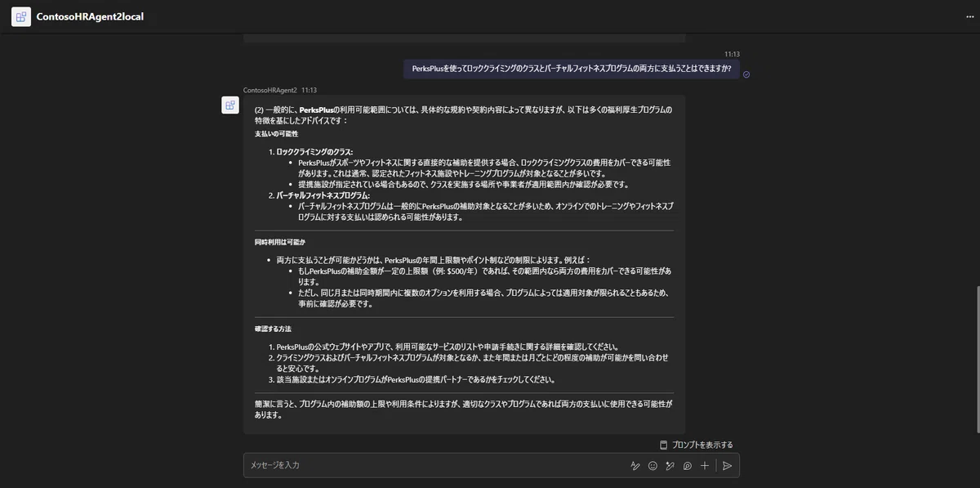Click プロンプトを表示する button
This screenshot has width=980, height=488.
pos(696,445)
